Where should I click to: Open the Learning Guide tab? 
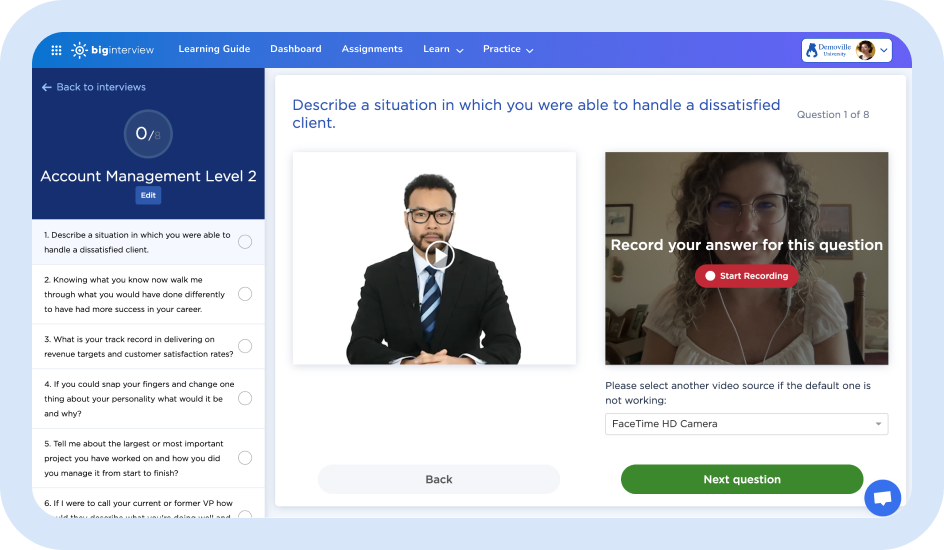[214, 49]
